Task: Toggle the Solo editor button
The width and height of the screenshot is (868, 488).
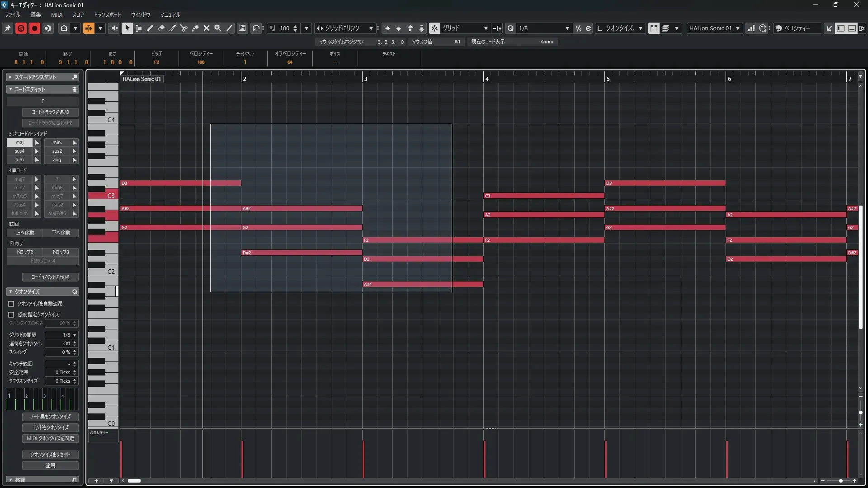Action: 21,28
